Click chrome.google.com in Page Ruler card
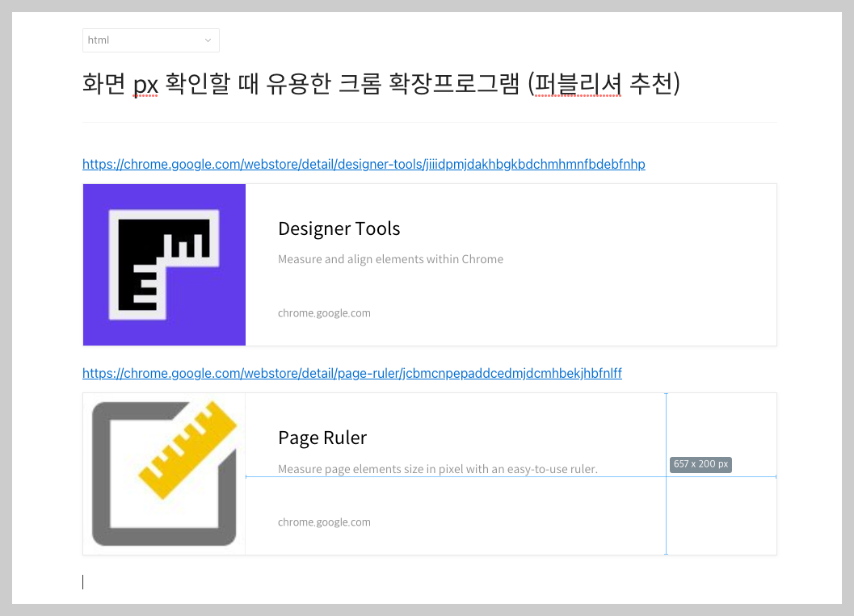 coord(324,522)
